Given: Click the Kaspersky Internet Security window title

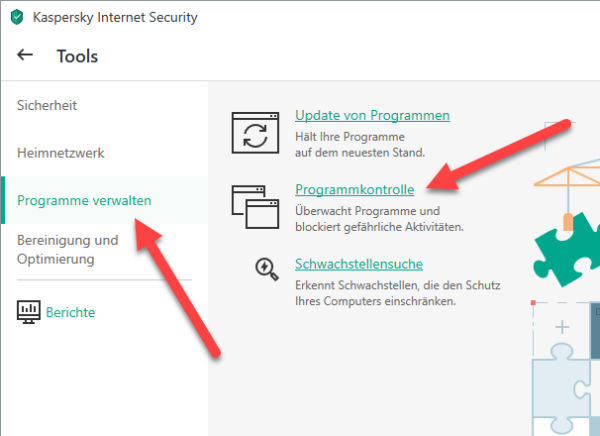Looking at the screenshot, I should coord(115,17).
